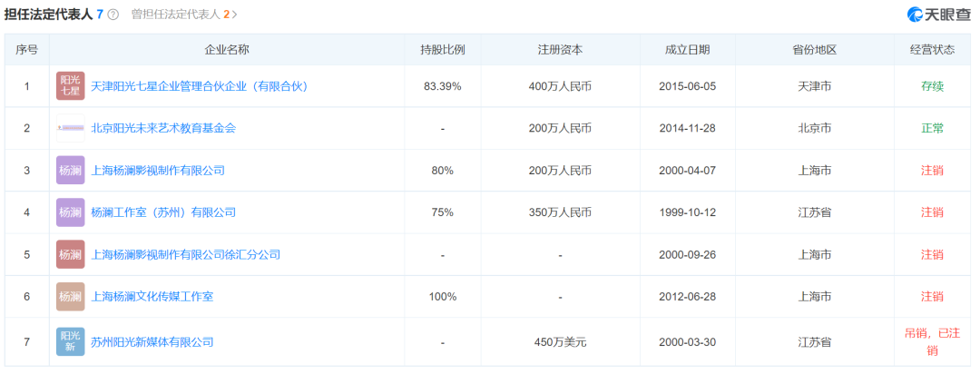This screenshot has width=980, height=374.
Task: Click the green 存续 status
Action: coord(932,86)
